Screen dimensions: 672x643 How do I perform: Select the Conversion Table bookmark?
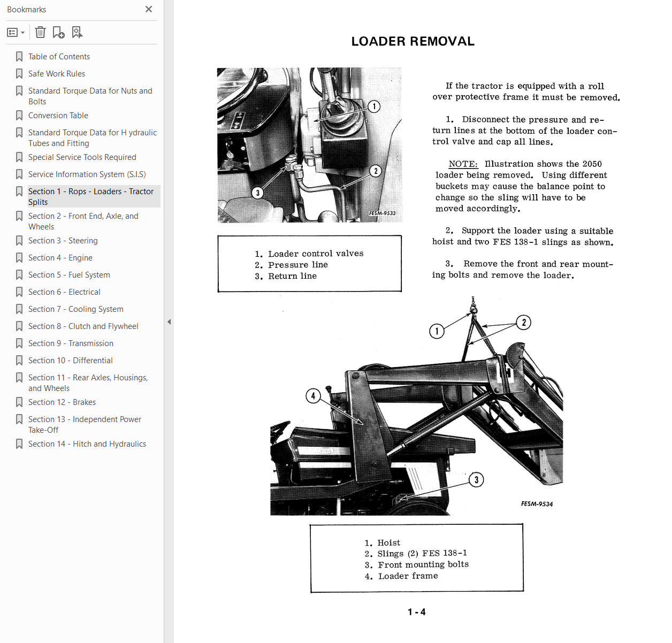point(58,116)
